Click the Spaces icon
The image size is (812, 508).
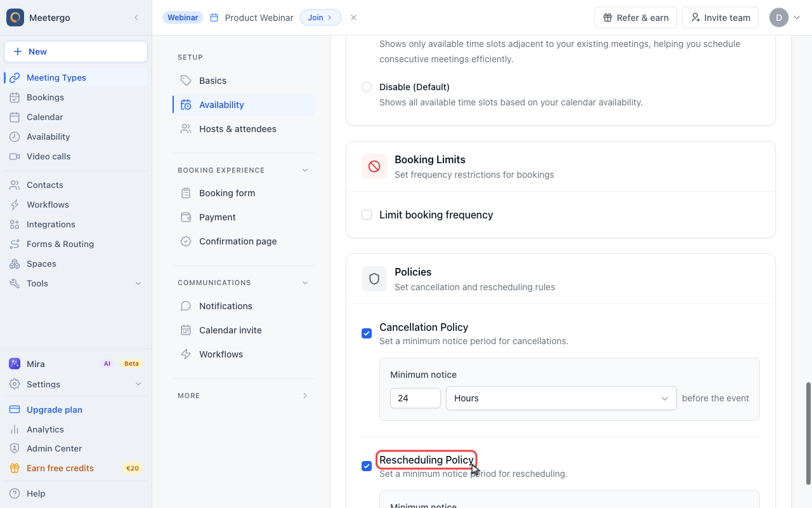click(x=15, y=264)
